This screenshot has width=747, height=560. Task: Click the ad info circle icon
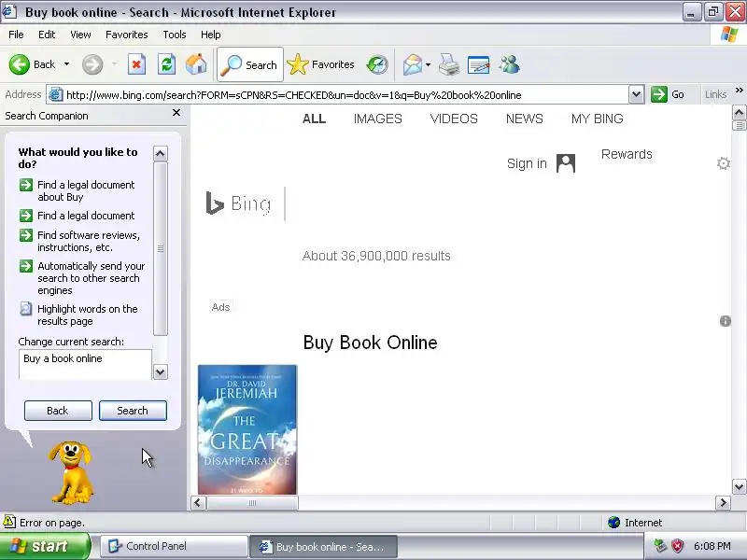726,321
